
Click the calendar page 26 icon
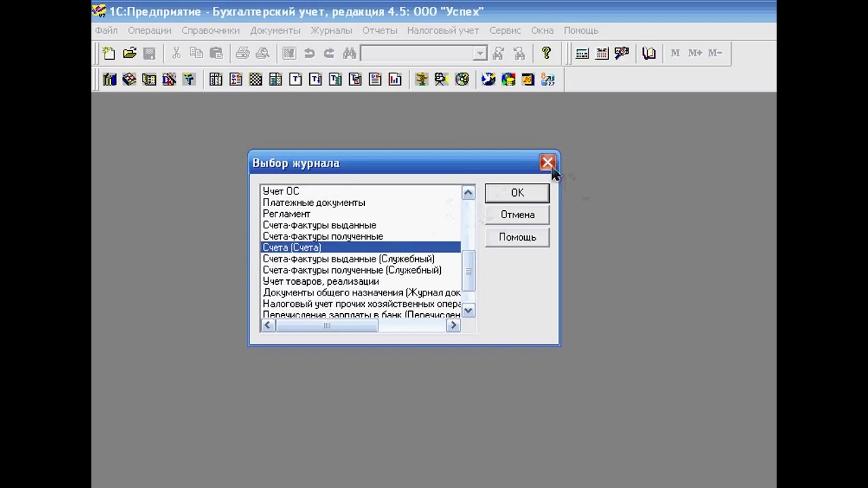(x=528, y=79)
